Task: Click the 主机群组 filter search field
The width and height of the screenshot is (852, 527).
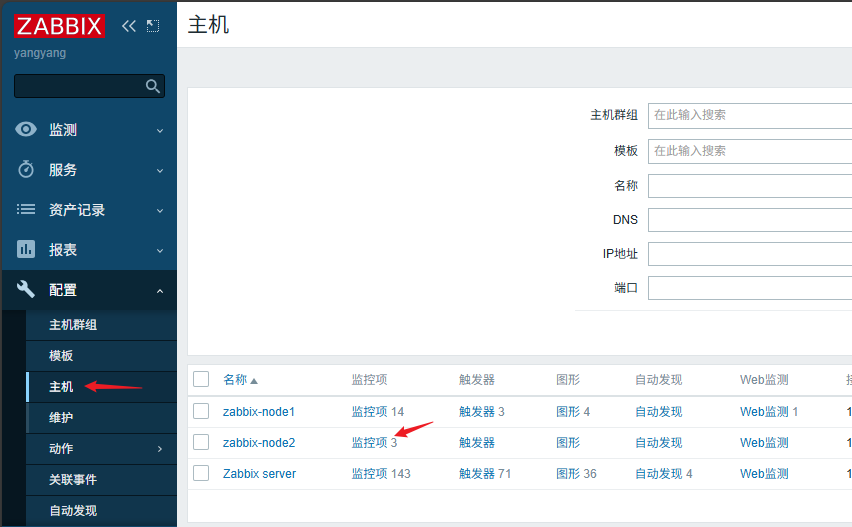Action: click(750, 115)
